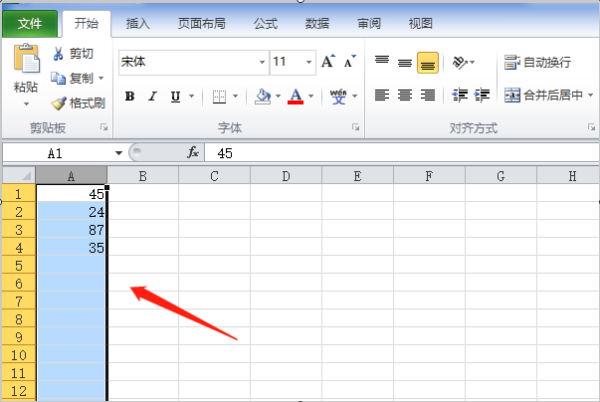Click the Cut (剪切) scissors button

[73, 54]
